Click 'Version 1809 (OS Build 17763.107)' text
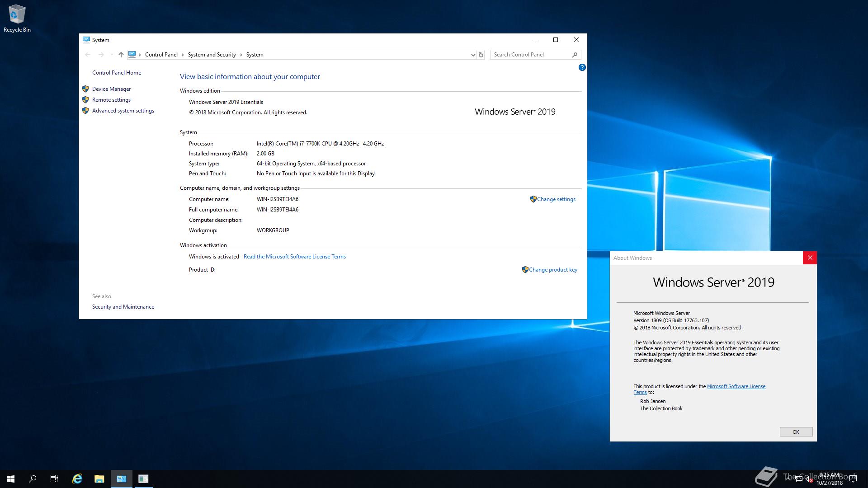The width and height of the screenshot is (868, 488). point(671,320)
